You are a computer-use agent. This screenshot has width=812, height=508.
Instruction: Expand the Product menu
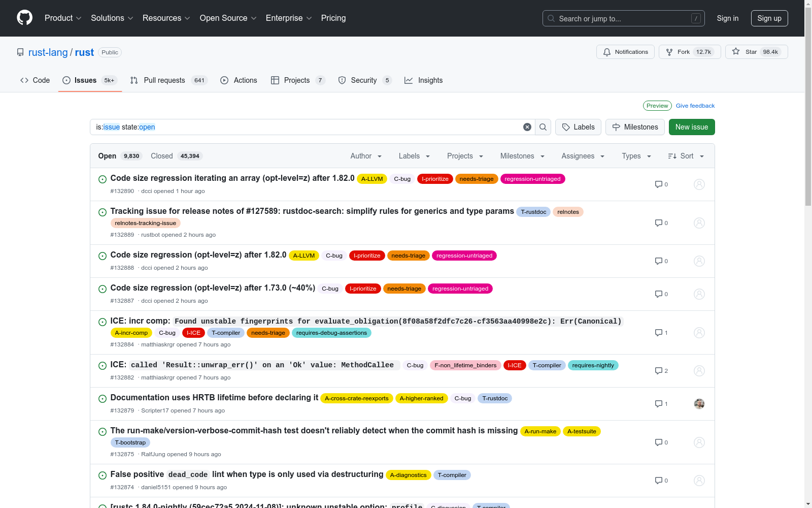point(63,18)
